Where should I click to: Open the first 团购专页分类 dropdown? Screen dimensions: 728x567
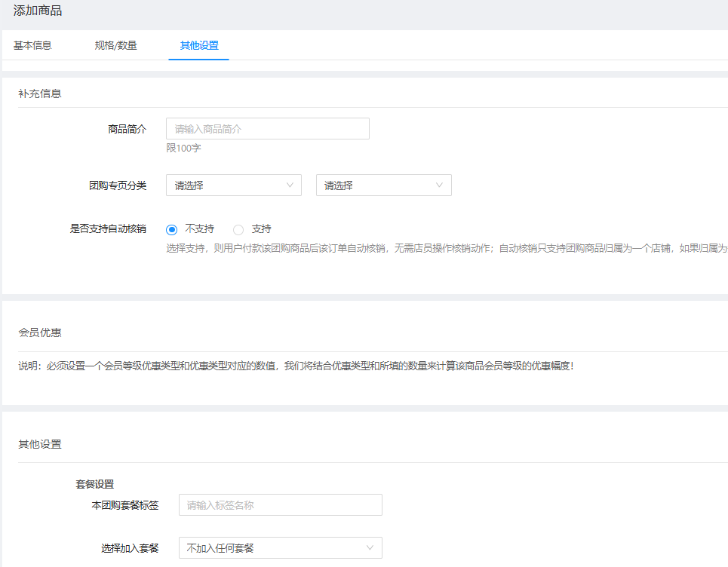pos(234,185)
